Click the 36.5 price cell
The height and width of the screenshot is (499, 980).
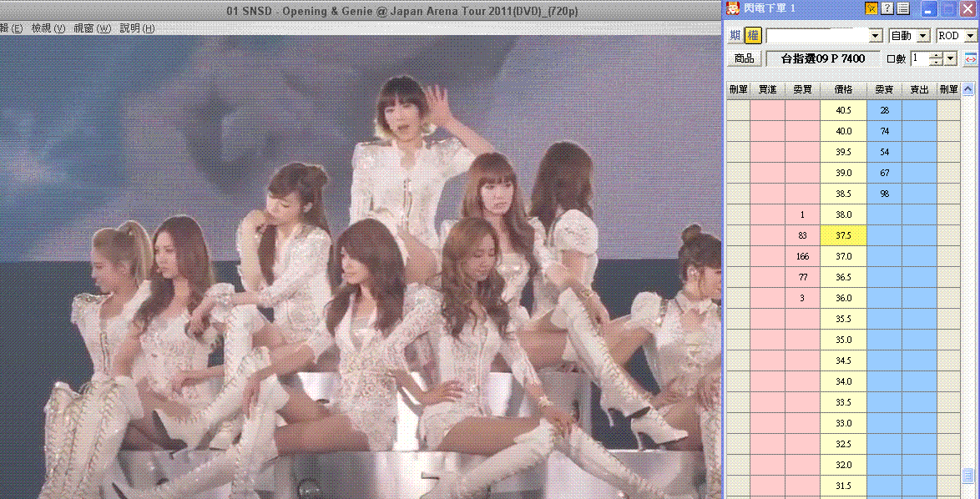843,277
